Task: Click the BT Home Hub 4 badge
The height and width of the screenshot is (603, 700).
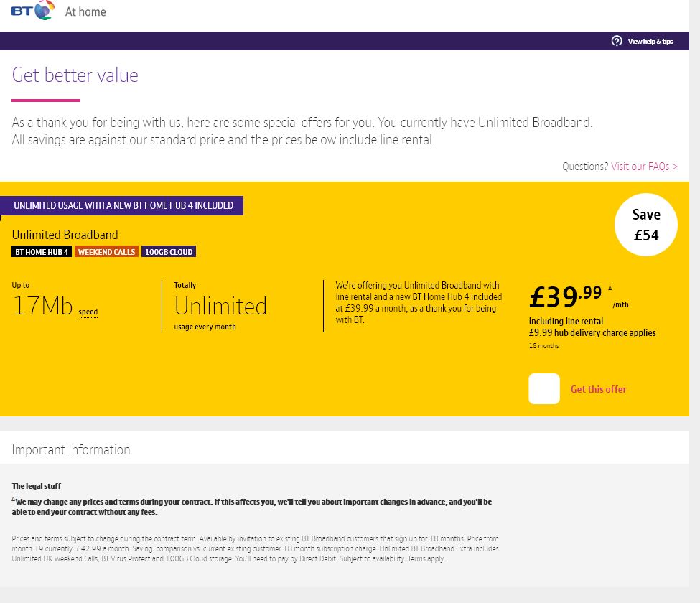Action: [42, 252]
